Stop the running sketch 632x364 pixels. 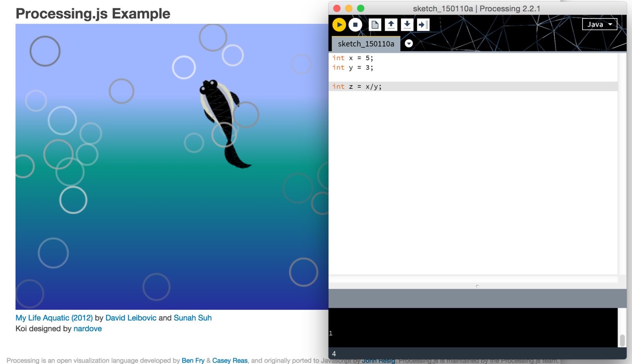(x=355, y=25)
